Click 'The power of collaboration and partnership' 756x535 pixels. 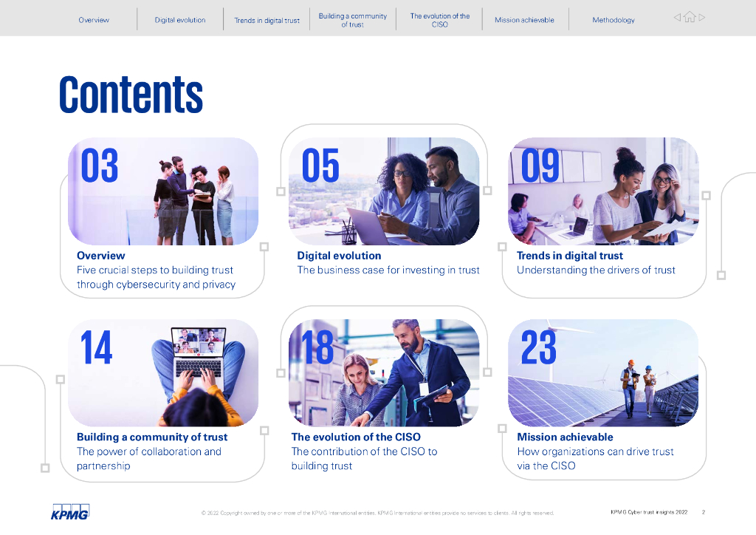point(149,459)
